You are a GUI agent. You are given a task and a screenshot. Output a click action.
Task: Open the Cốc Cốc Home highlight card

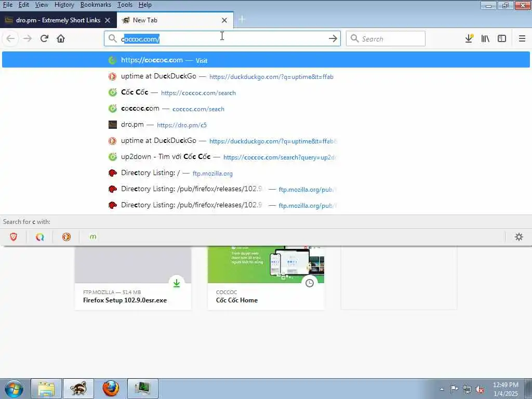(265, 278)
